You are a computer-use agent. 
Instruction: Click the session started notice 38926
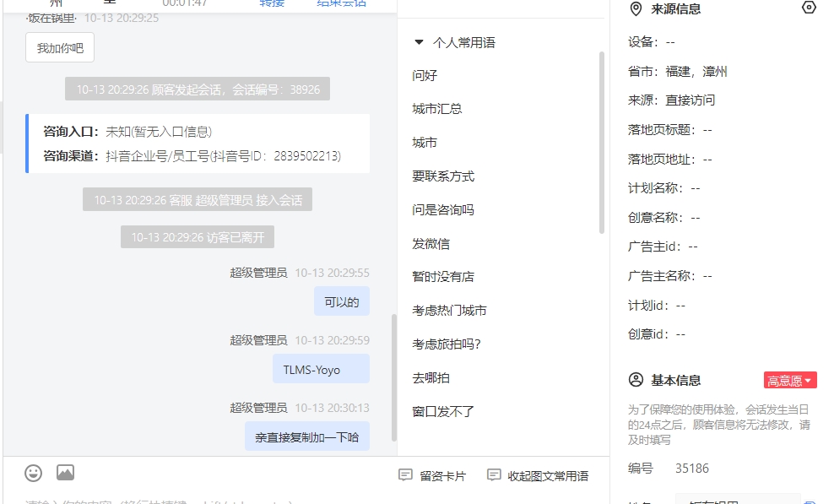coord(198,89)
